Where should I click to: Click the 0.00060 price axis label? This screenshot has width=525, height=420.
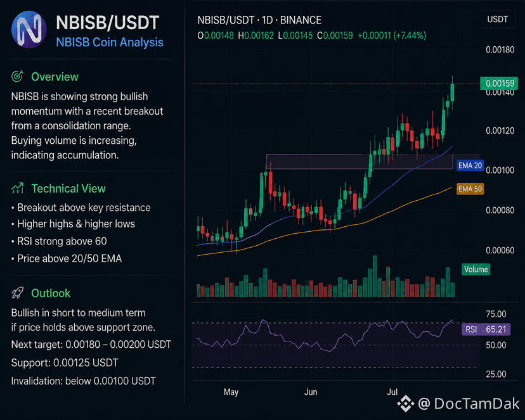tap(500, 250)
